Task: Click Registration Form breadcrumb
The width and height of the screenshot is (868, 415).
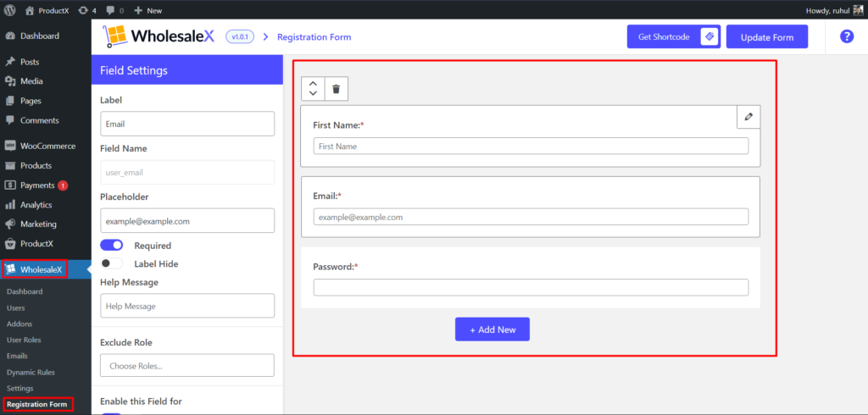Action: point(314,37)
